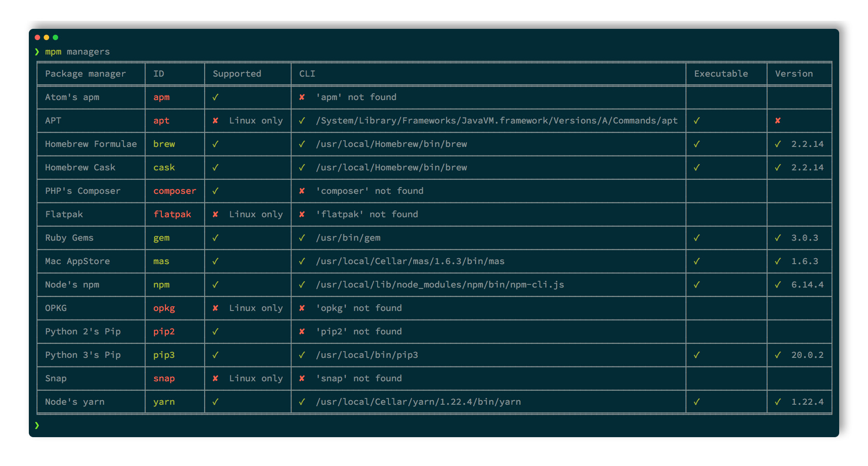Click the red cross in APT's Version cell

[x=778, y=121]
